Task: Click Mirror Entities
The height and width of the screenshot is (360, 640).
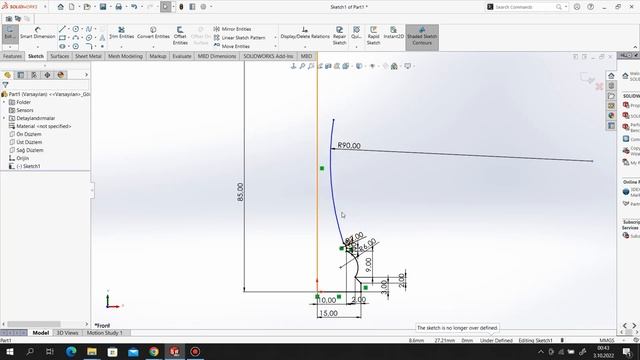Action: click(x=232, y=29)
